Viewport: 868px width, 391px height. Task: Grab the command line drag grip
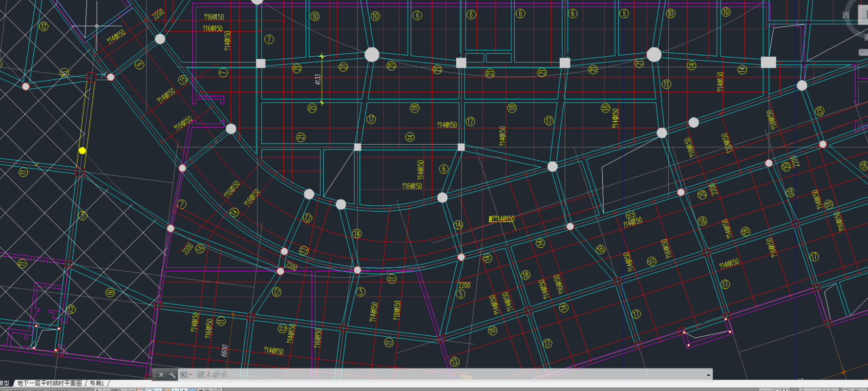click(154, 375)
